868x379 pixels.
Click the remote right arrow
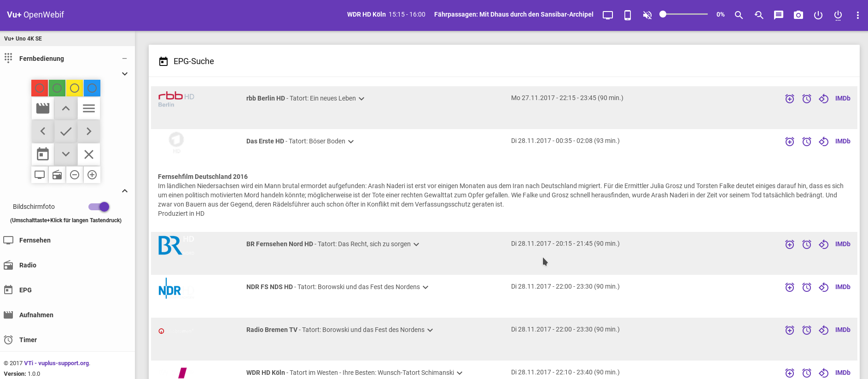(89, 131)
